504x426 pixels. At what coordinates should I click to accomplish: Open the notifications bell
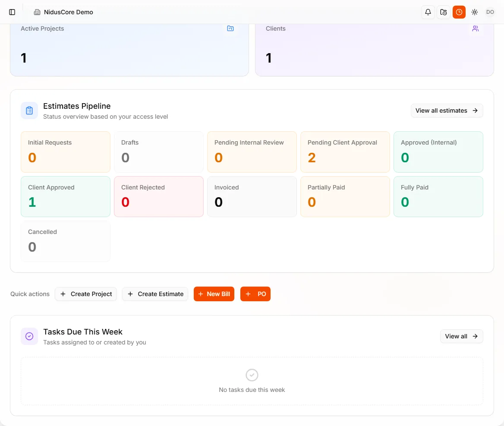tap(428, 12)
